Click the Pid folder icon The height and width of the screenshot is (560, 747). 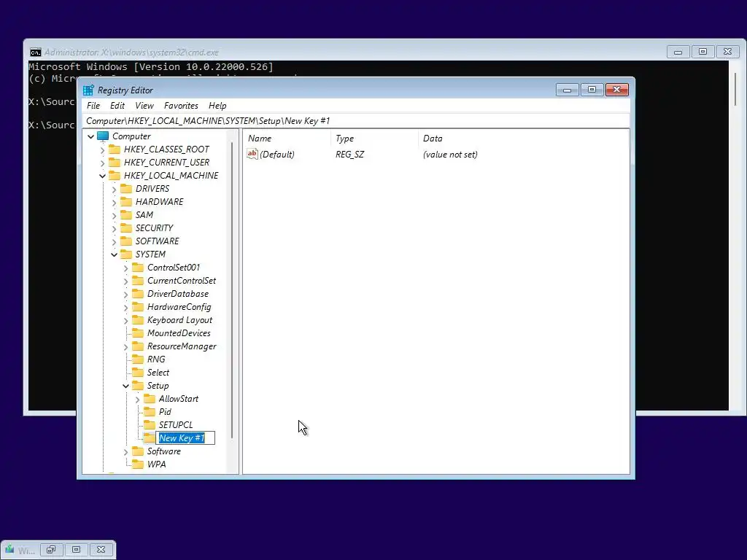click(150, 411)
